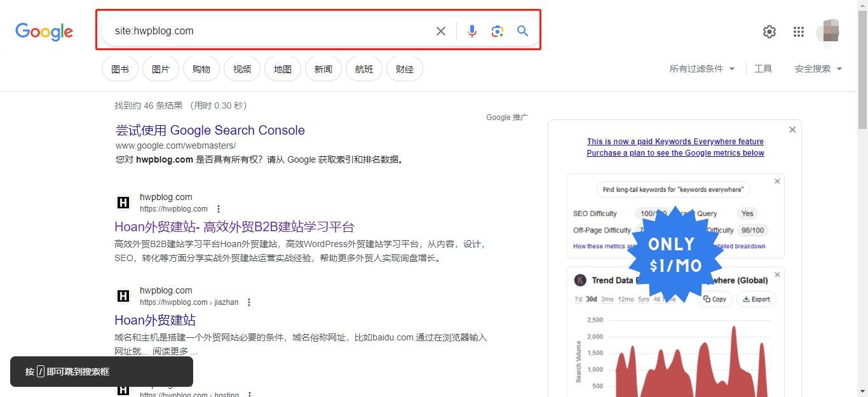Click the Google logo

click(x=44, y=31)
